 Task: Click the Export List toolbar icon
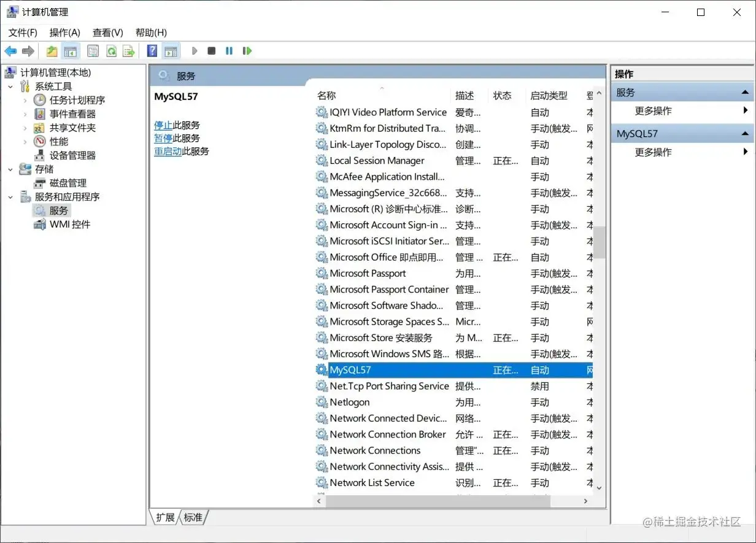(x=128, y=51)
